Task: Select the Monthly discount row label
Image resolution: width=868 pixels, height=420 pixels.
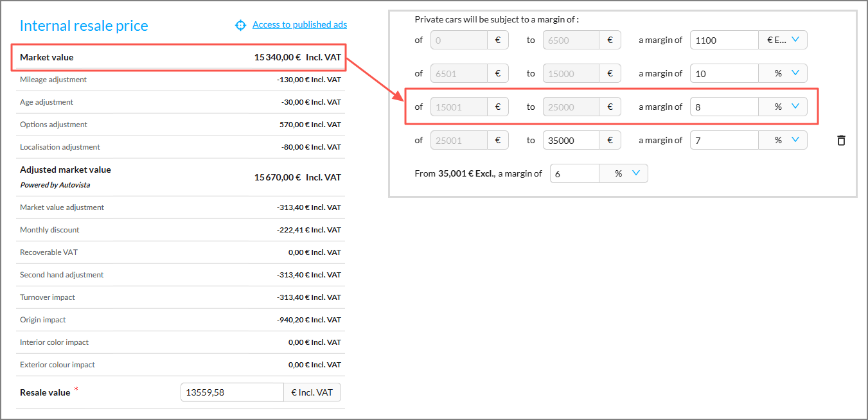Action: (x=49, y=230)
